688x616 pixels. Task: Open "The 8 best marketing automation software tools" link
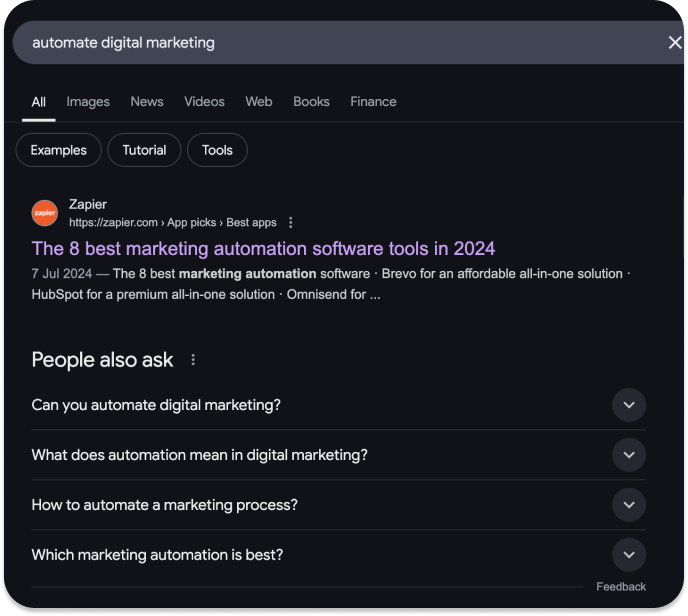263,249
